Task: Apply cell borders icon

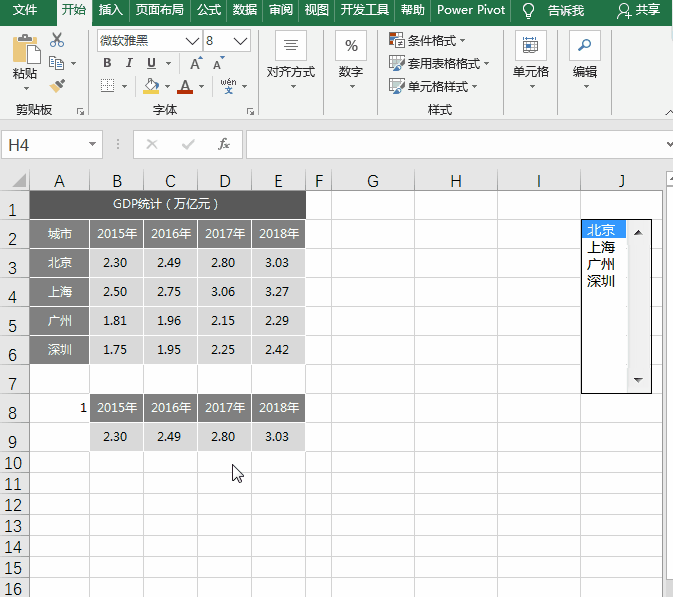Action: point(107,86)
